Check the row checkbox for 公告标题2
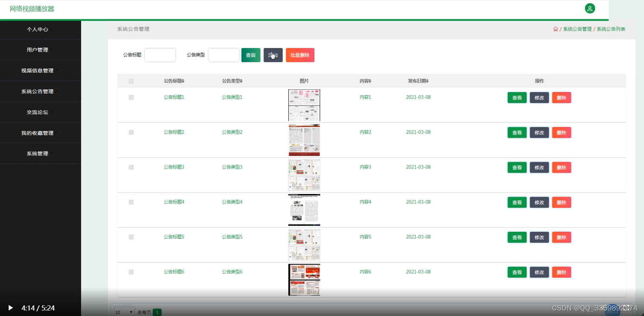The width and height of the screenshot is (644, 316). coord(131,132)
